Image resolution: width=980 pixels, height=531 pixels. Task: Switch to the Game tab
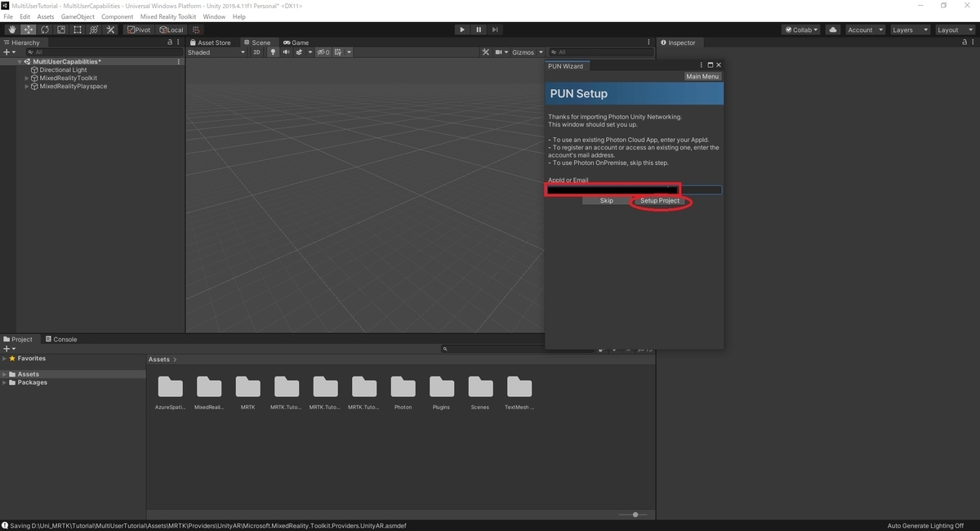click(x=296, y=42)
